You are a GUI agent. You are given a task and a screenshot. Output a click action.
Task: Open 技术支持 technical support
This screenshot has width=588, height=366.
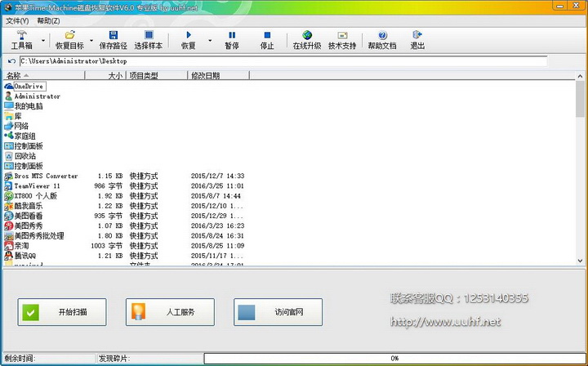pyautogui.click(x=342, y=40)
